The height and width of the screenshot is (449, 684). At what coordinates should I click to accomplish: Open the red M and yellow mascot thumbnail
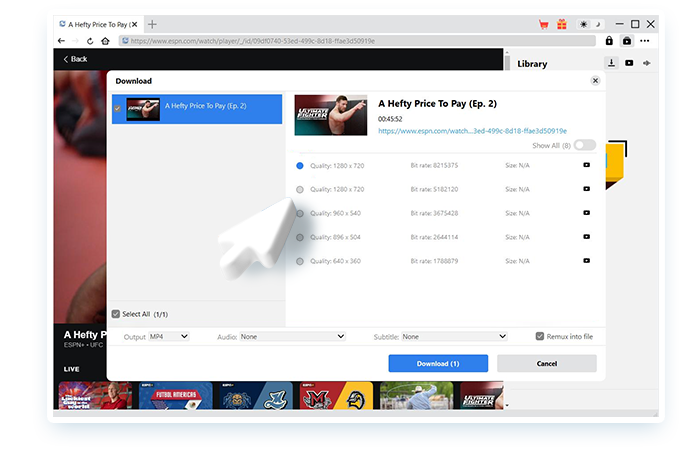coord(336,395)
